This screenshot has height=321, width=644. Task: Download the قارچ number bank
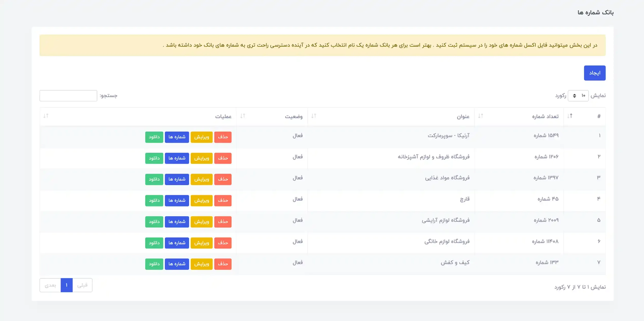[x=154, y=201]
